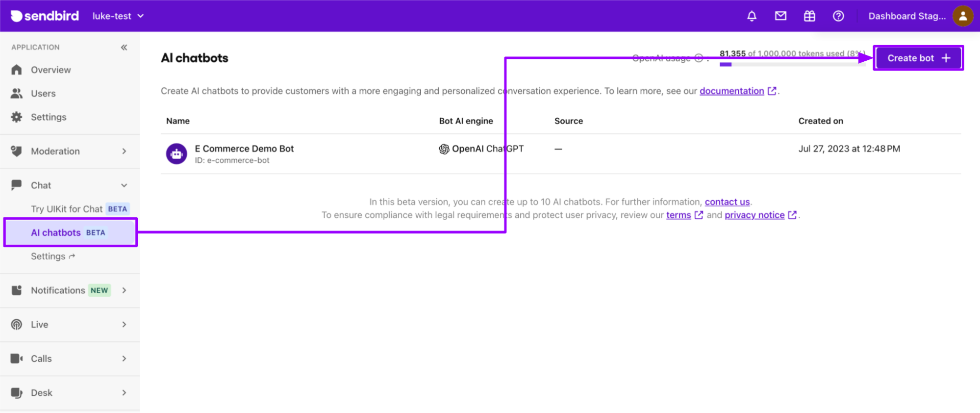Click the Create bot button

918,58
